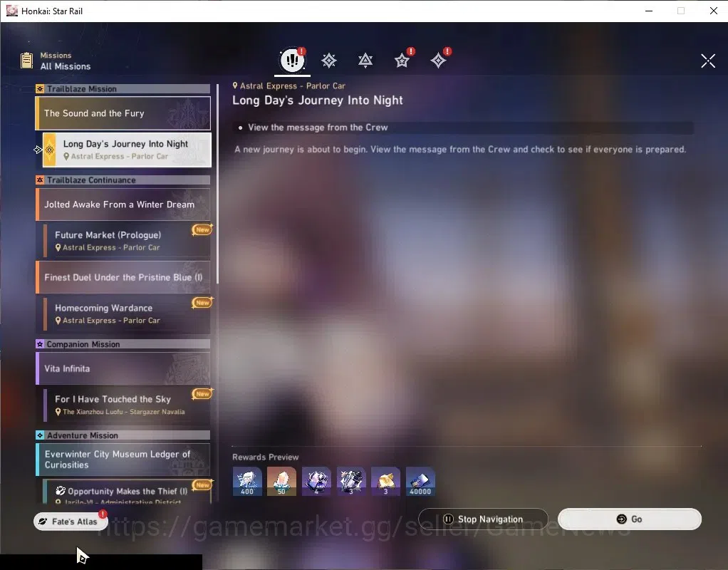Viewport: 728px width, 570px height.
Task: Click the mission list scrollbar
Action: (x=217, y=184)
